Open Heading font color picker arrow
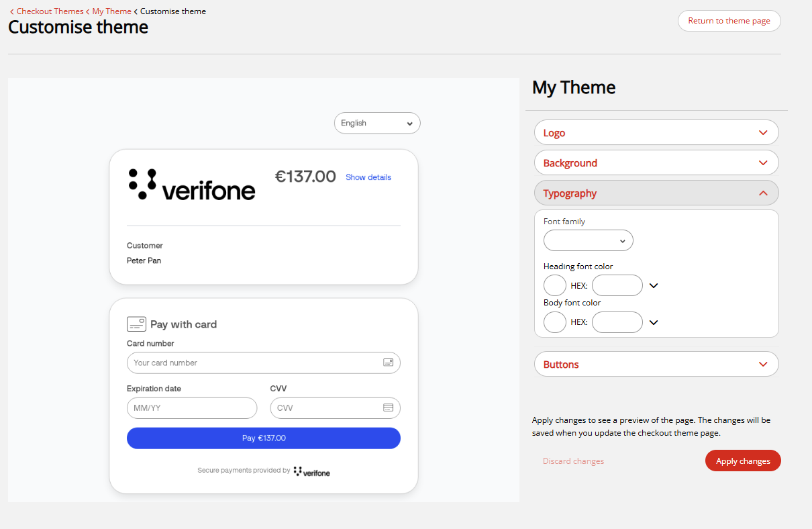The height and width of the screenshot is (529, 812). [654, 285]
